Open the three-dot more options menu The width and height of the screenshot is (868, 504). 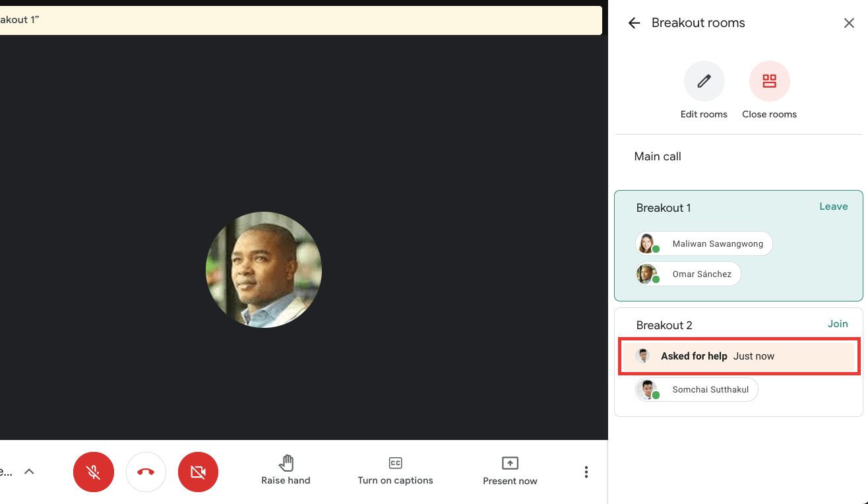click(586, 472)
